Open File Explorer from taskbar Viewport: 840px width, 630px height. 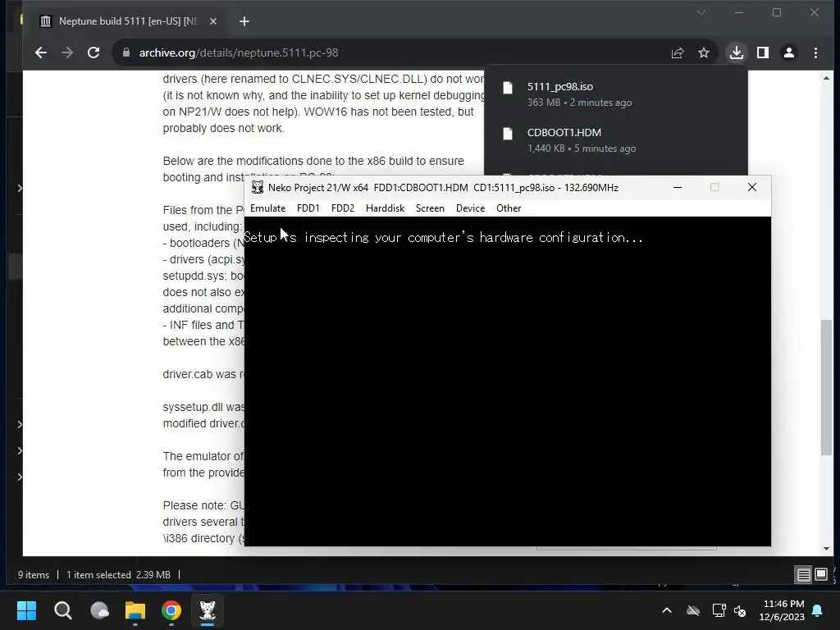[x=135, y=610]
